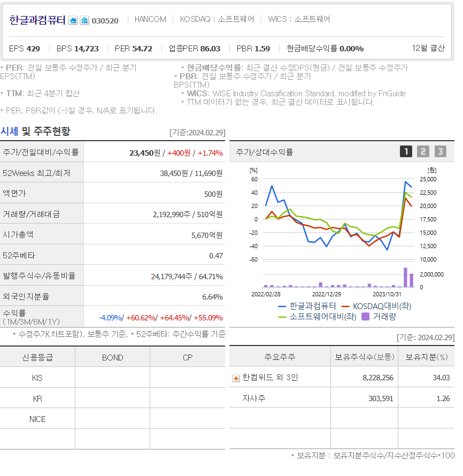Toggle 한글과컴퓨터 blue line legend
Screen dimensions: 463x476
click(x=307, y=306)
